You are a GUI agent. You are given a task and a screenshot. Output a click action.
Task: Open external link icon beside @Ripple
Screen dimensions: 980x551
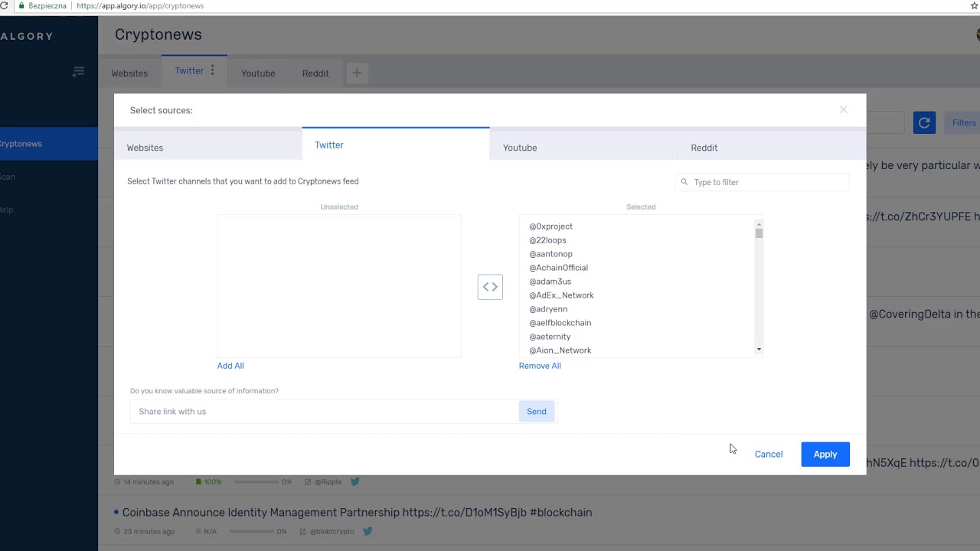tap(308, 482)
